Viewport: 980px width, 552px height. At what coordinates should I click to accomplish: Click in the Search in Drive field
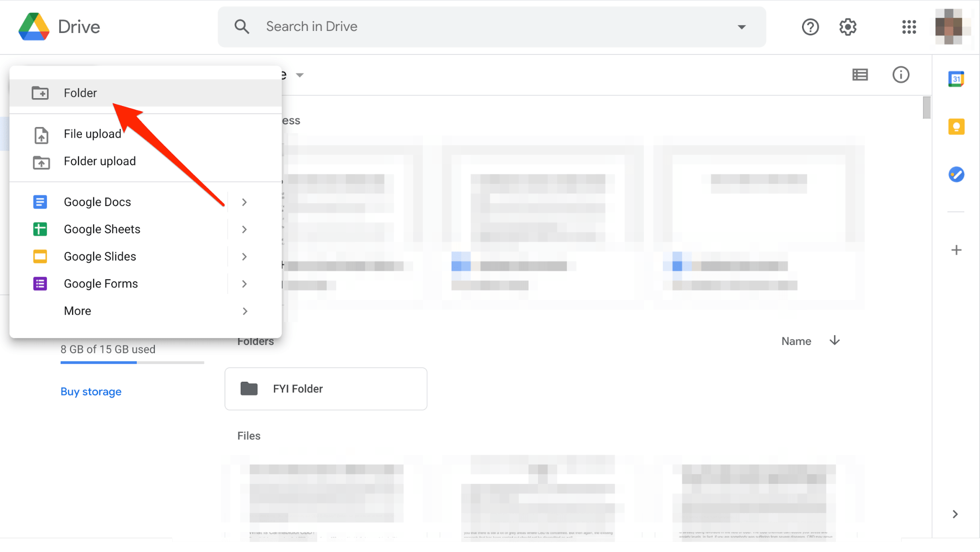(492, 27)
